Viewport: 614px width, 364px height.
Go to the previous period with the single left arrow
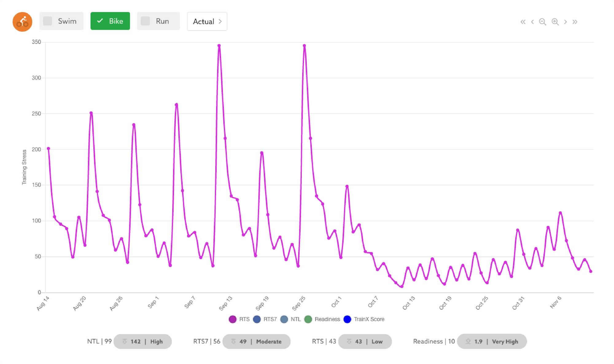(x=532, y=22)
